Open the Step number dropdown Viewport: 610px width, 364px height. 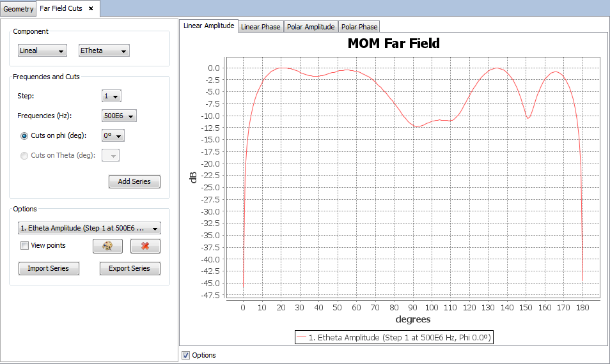pos(112,96)
